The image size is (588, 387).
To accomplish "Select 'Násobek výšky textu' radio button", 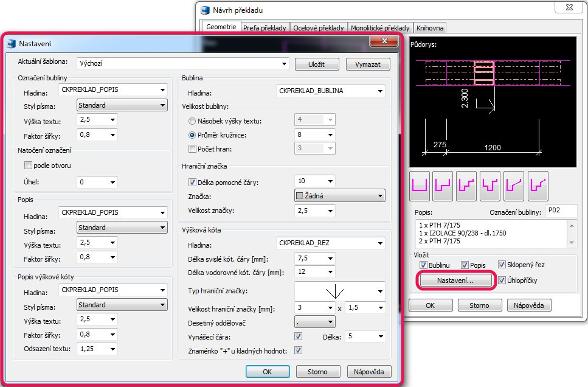I will coord(192,121).
